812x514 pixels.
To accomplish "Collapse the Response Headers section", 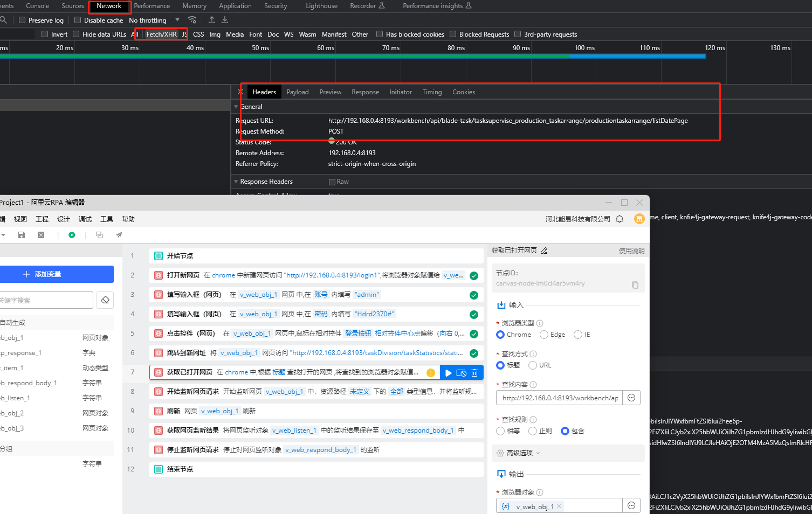I will (x=236, y=182).
